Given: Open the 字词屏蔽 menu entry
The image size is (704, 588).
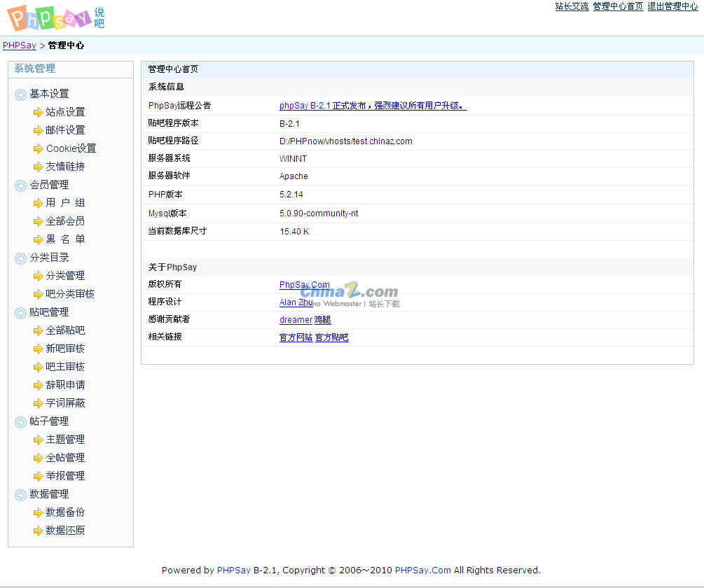Looking at the screenshot, I should tap(65, 402).
